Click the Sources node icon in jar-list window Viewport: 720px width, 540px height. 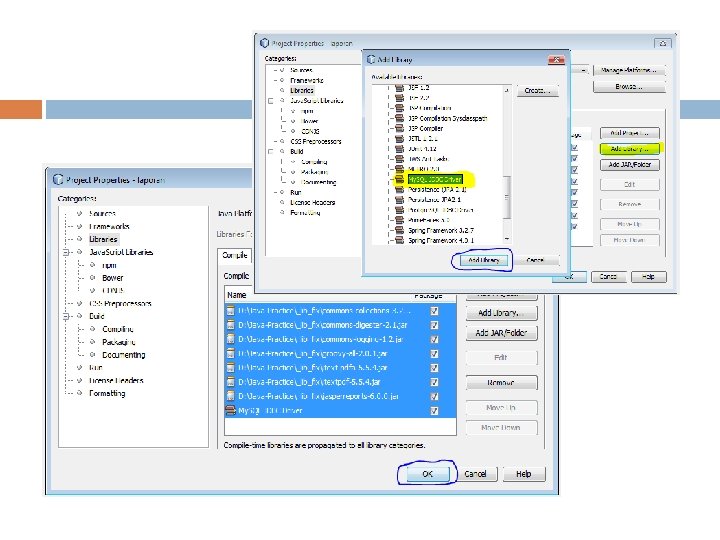tap(79, 213)
